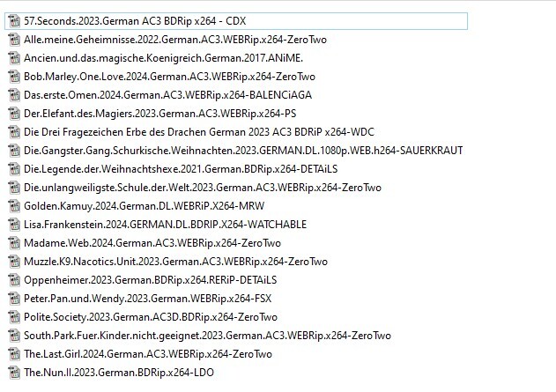Screen dimensions: 556x392
Task: Click the Die.unlangweiligste.Schule.der.Welt file icon
Action: [14, 188]
